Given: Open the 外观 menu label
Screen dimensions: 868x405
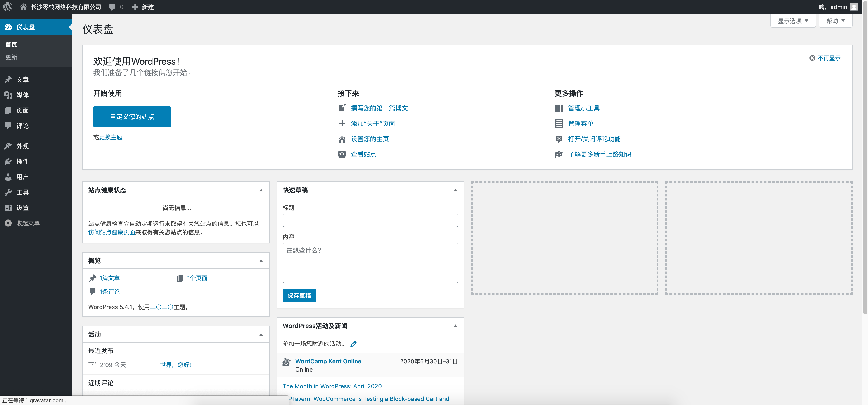Looking at the screenshot, I should click(x=23, y=146).
